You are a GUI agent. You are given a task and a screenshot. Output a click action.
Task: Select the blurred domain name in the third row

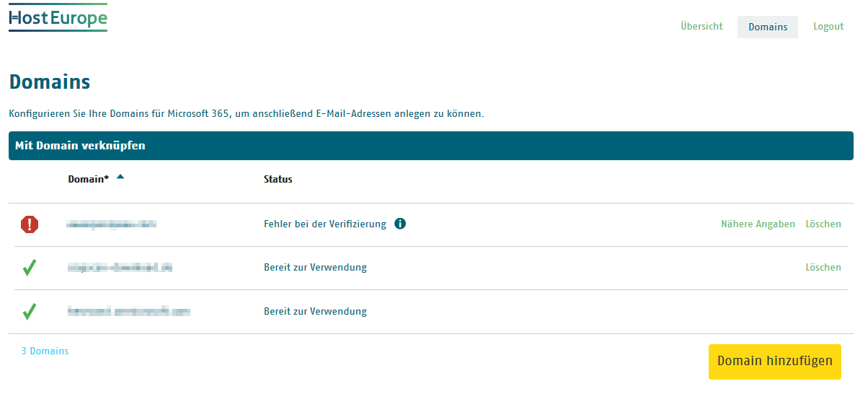coord(129,312)
